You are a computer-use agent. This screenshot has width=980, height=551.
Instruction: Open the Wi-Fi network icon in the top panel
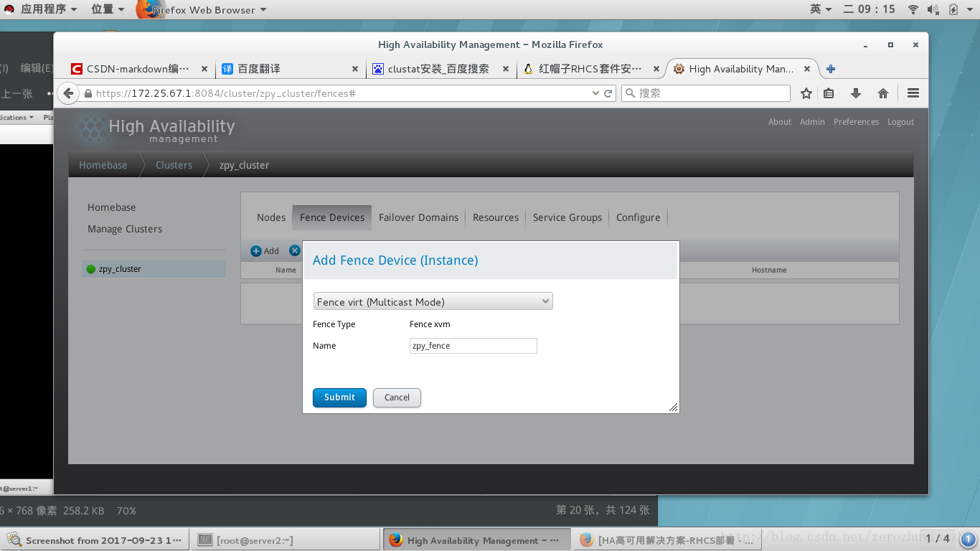click(x=913, y=9)
